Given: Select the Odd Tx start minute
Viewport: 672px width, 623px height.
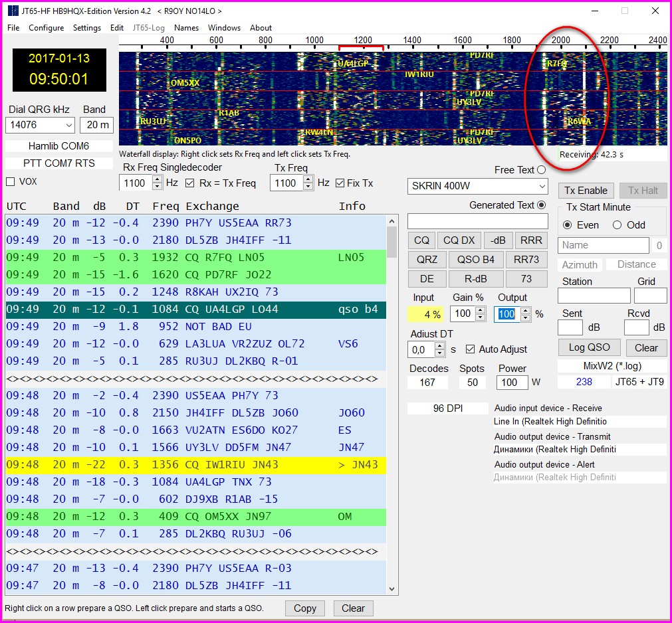Looking at the screenshot, I should click(x=617, y=225).
